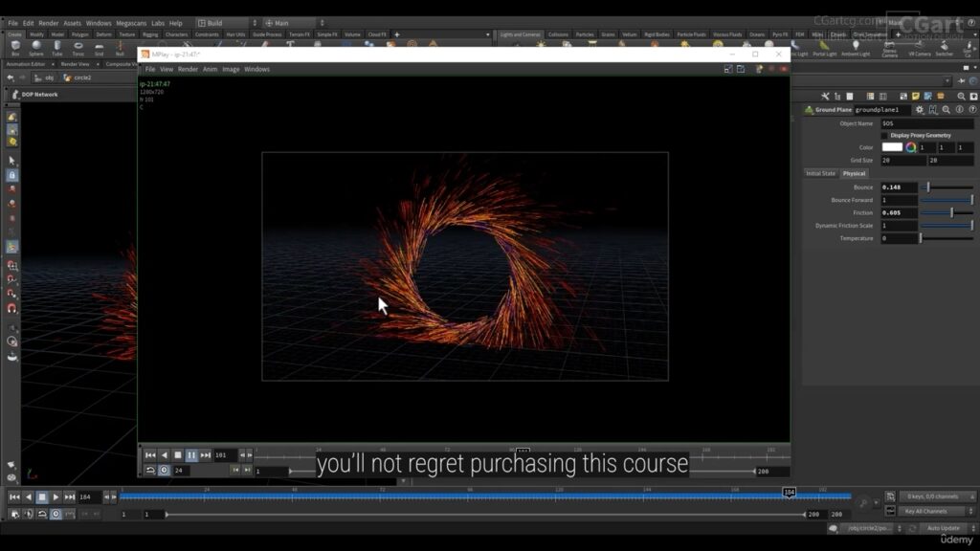Click the back arrow in network path bar
The image size is (980, 551).
(11, 78)
